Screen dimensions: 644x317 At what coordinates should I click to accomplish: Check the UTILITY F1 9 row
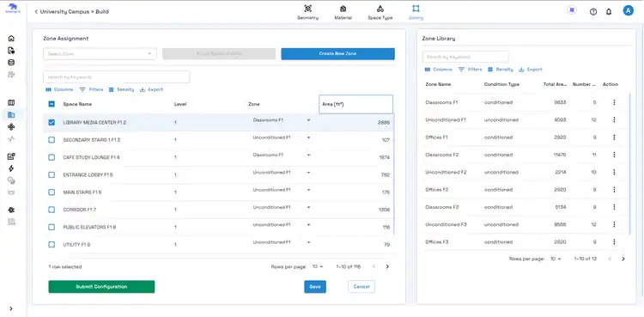click(x=52, y=245)
